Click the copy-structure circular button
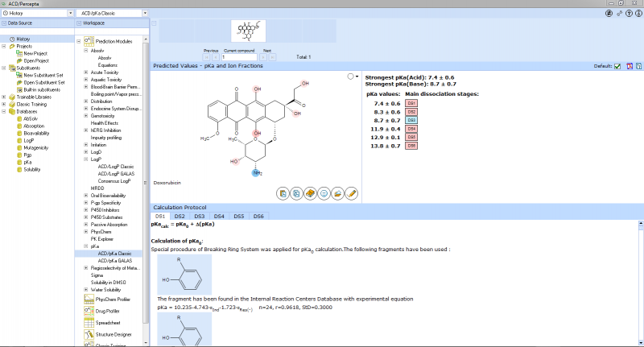Viewport: 644px width, 347px height. tap(296, 193)
